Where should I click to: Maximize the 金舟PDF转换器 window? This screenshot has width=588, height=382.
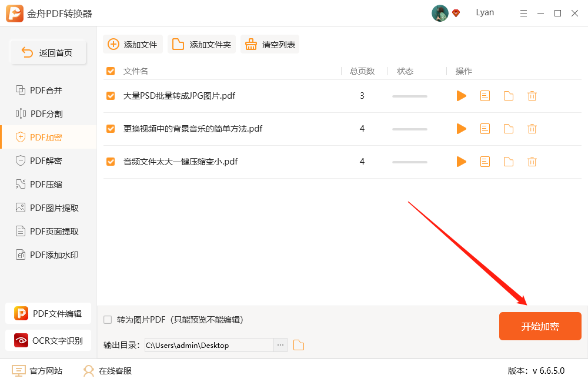click(557, 14)
